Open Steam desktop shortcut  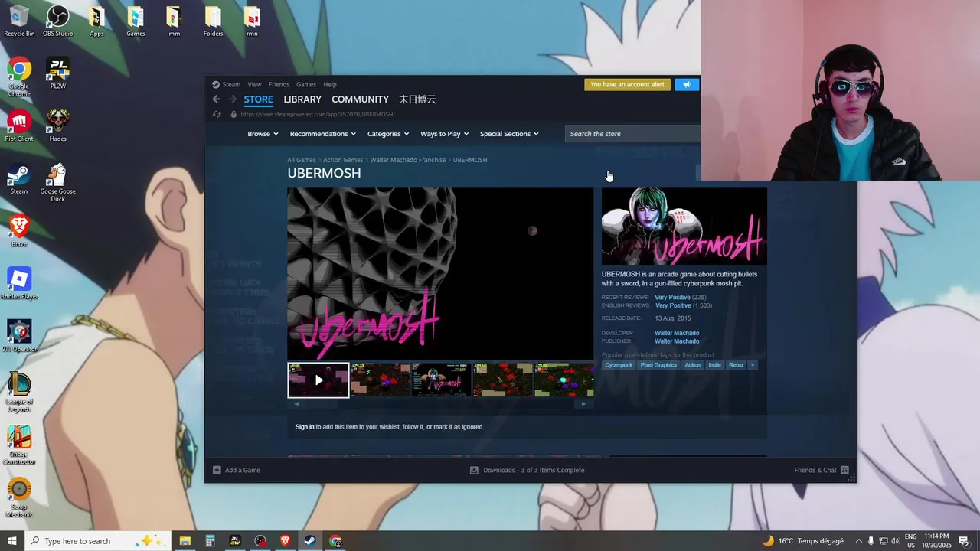pyautogui.click(x=19, y=179)
